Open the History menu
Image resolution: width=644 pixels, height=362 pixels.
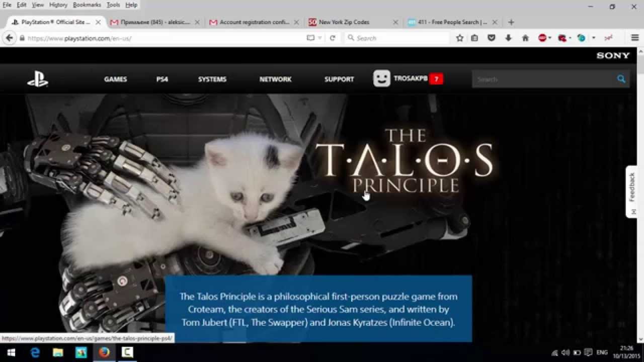58,5
